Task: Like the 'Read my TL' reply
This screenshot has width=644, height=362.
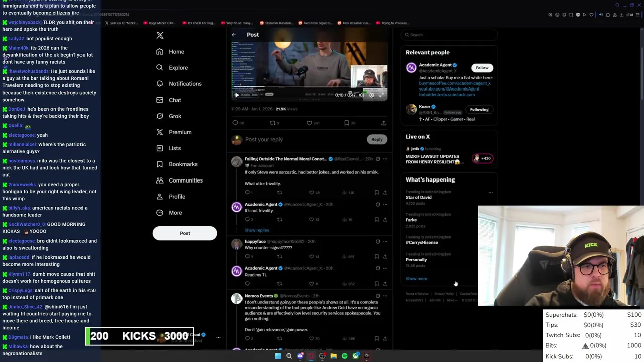Action: point(311,284)
